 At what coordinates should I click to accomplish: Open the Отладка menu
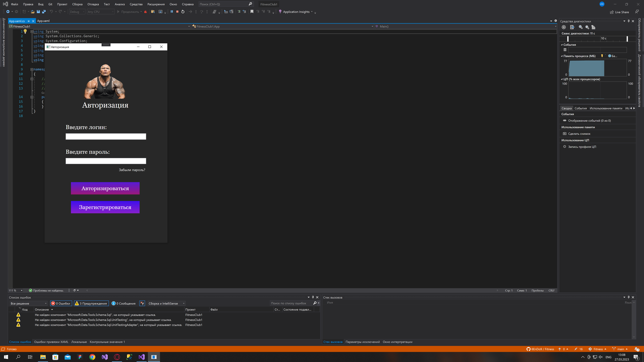(93, 4)
